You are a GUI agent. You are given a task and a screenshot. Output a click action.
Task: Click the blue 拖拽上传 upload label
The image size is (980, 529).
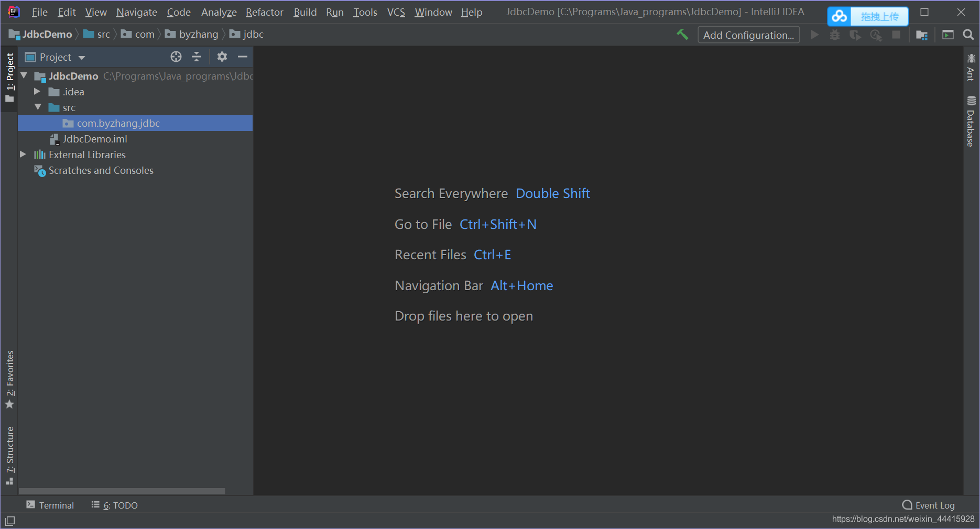[x=879, y=17]
